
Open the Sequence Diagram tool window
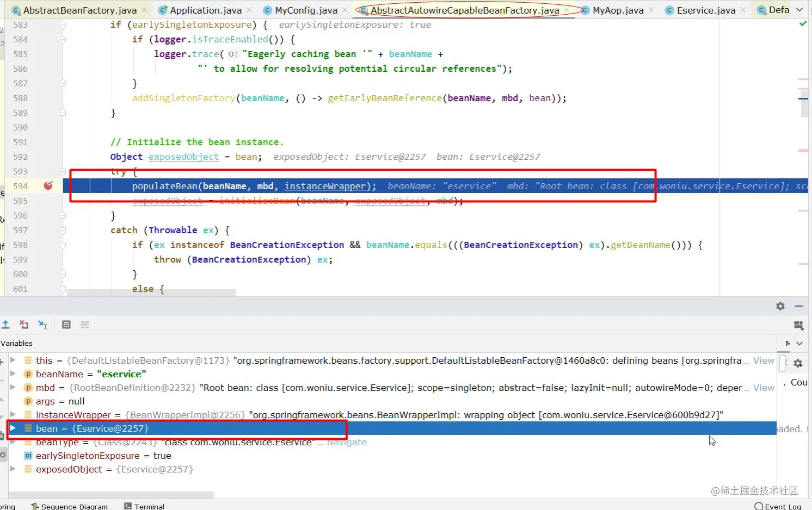[x=69, y=506]
